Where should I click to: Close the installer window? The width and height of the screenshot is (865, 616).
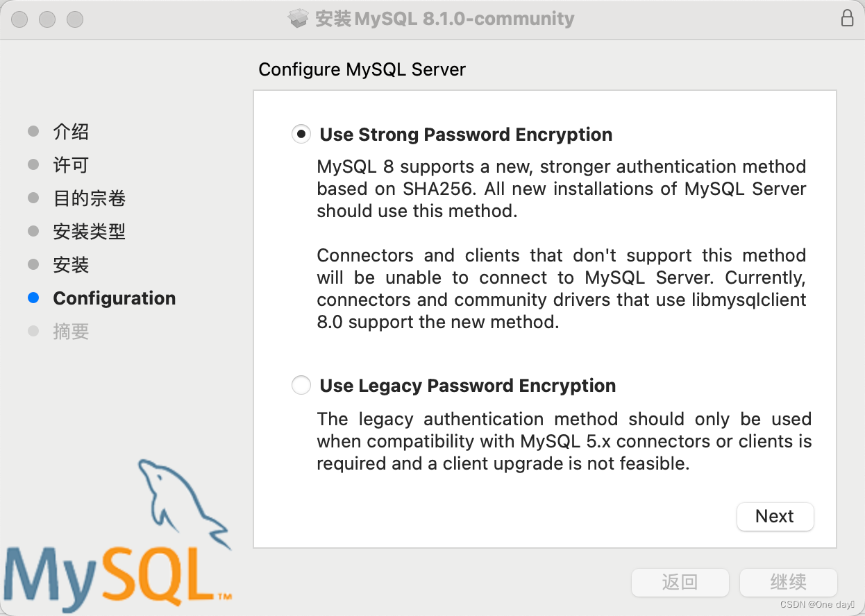(x=19, y=19)
